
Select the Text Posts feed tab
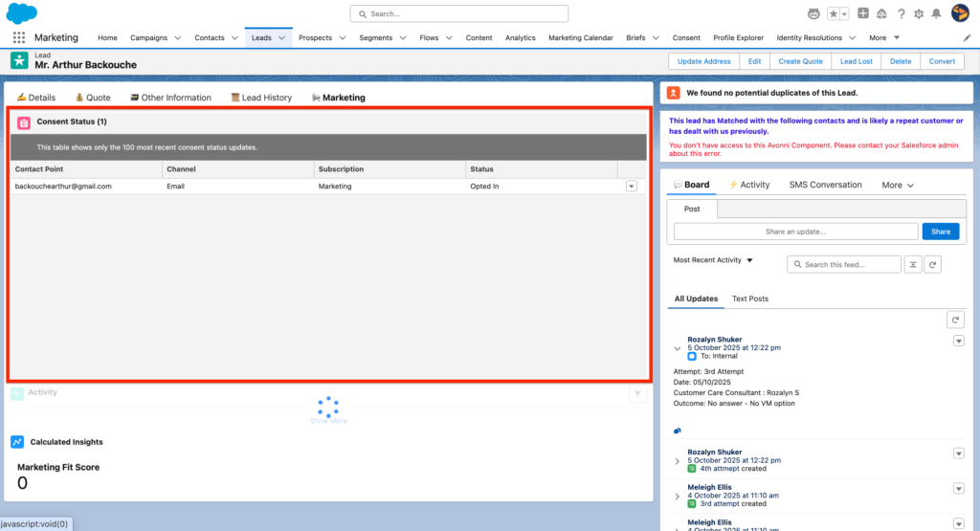pos(750,299)
